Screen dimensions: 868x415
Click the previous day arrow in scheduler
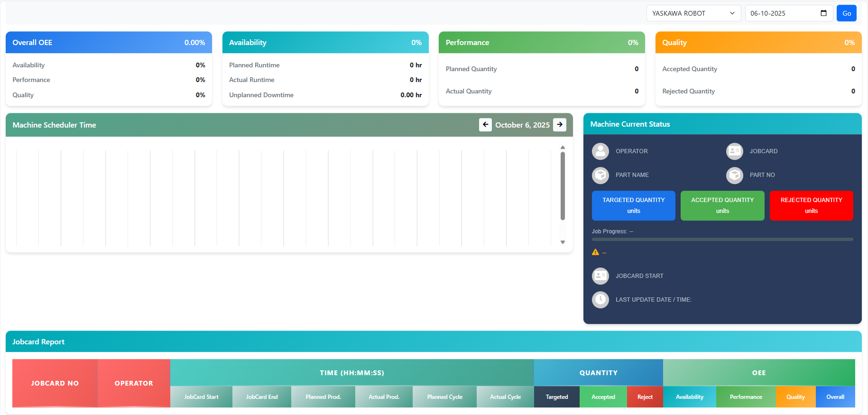(485, 125)
